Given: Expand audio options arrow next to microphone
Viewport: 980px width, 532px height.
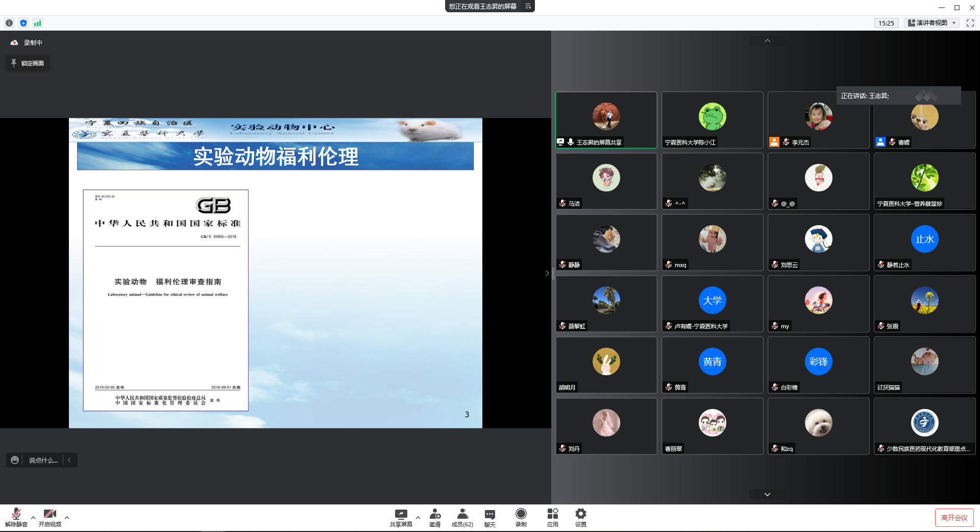Looking at the screenshot, I should (x=33, y=518).
